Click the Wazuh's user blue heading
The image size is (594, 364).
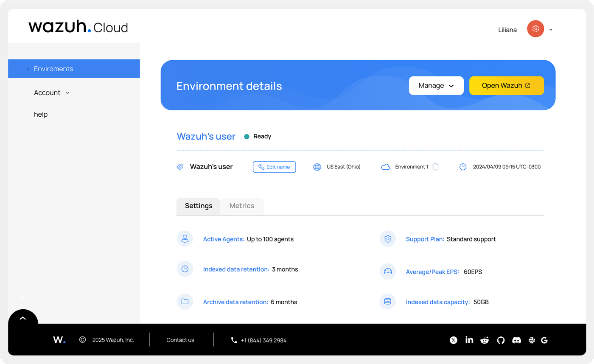(x=206, y=137)
